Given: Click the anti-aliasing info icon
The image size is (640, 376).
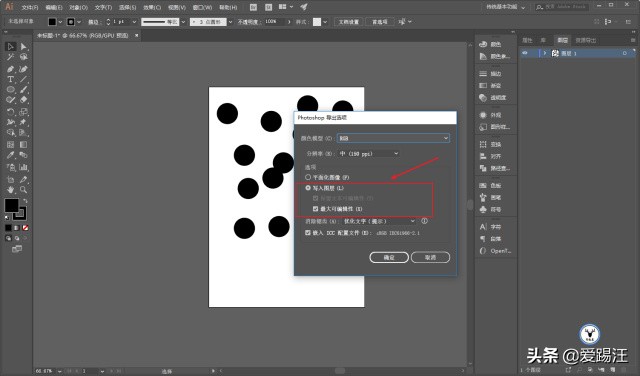Looking at the screenshot, I should 424,221.
